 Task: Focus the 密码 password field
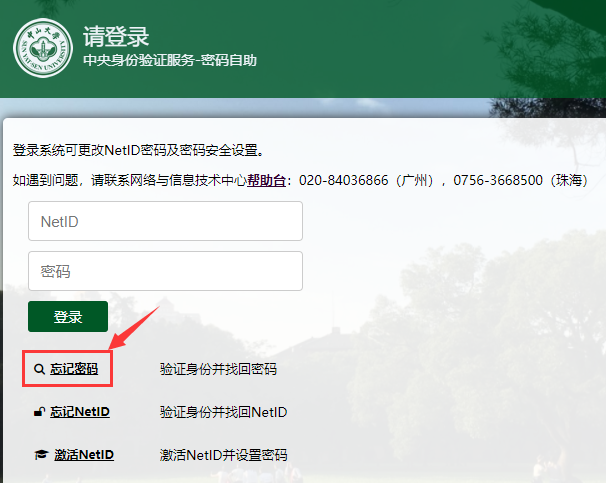click(165, 271)
